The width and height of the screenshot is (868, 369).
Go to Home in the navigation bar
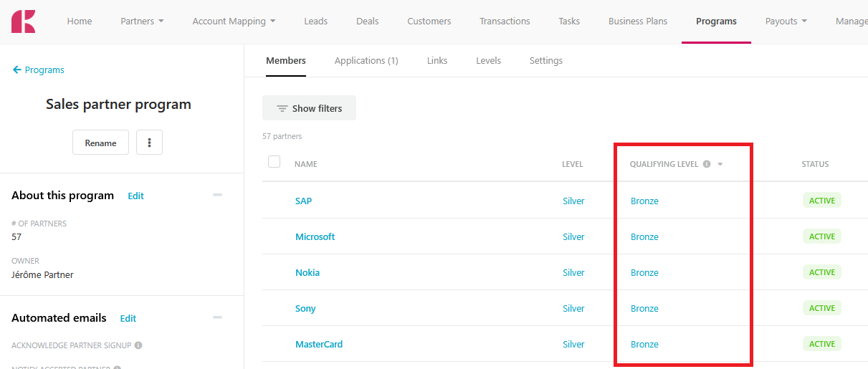(80, 21)
